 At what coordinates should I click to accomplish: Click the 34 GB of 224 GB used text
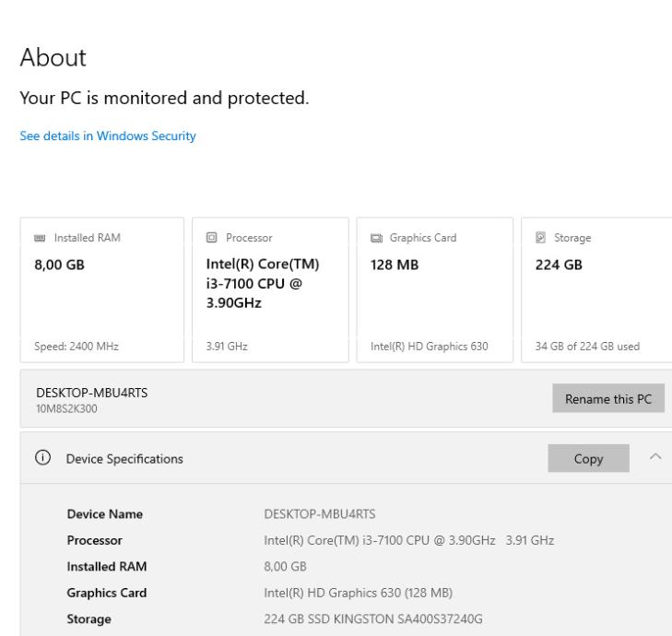[586, 346]
